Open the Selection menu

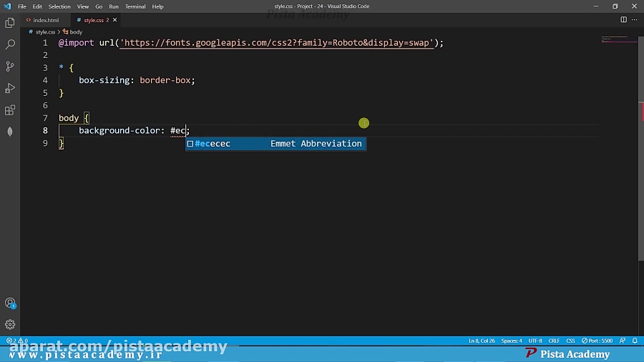pyautogui.click(x=59, y=6)
